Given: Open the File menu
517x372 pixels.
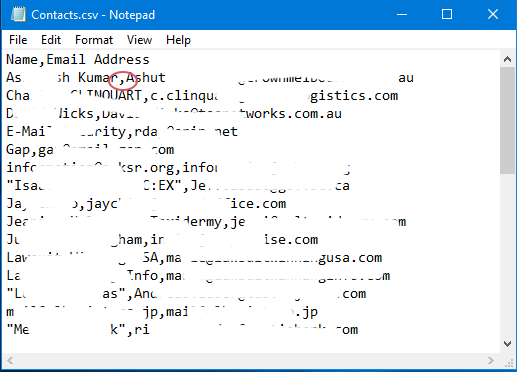Looking at the screenshot, I should click(18, 40).
